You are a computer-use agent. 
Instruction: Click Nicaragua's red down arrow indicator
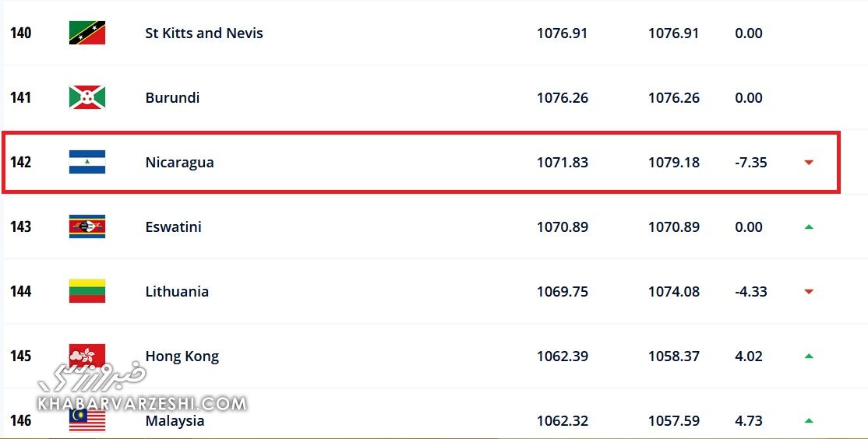click(809, 163)
